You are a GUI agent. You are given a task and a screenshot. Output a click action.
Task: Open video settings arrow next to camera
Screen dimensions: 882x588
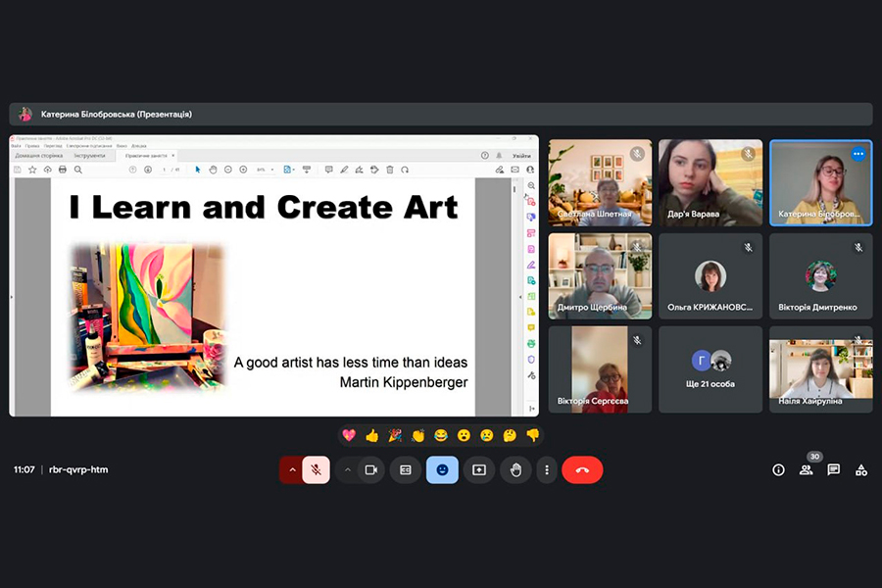click(x=348, y=469)
